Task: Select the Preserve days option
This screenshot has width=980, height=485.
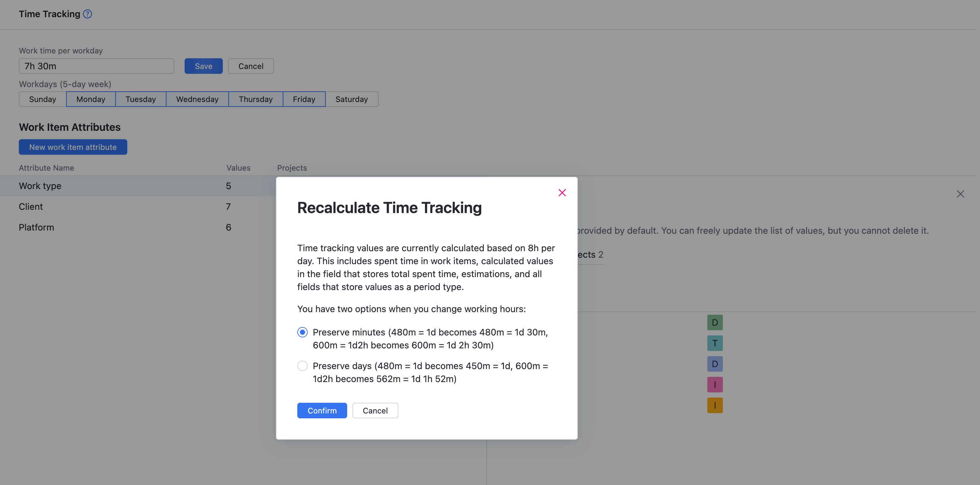Action: click(302, 366)
